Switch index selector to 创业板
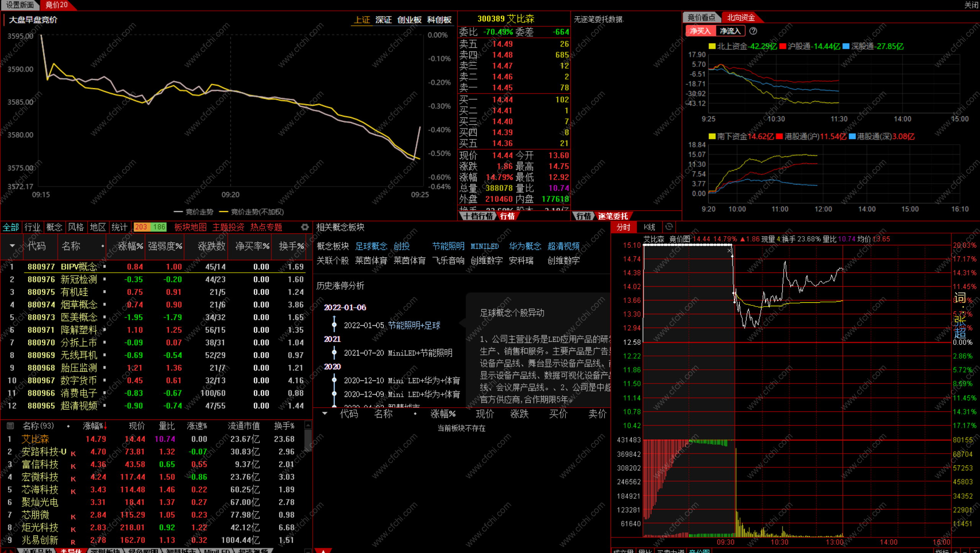Screen dimensions: 980x553 tap(409, 20)
